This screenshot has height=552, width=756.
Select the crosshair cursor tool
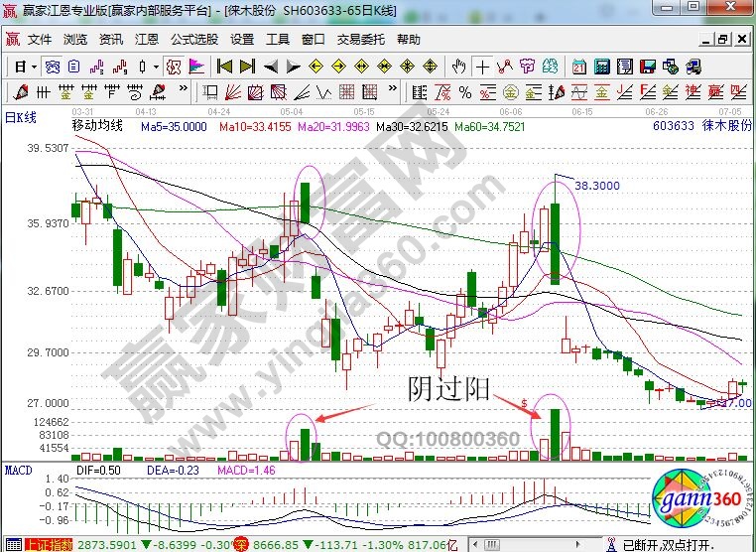(x=482, y=67)
